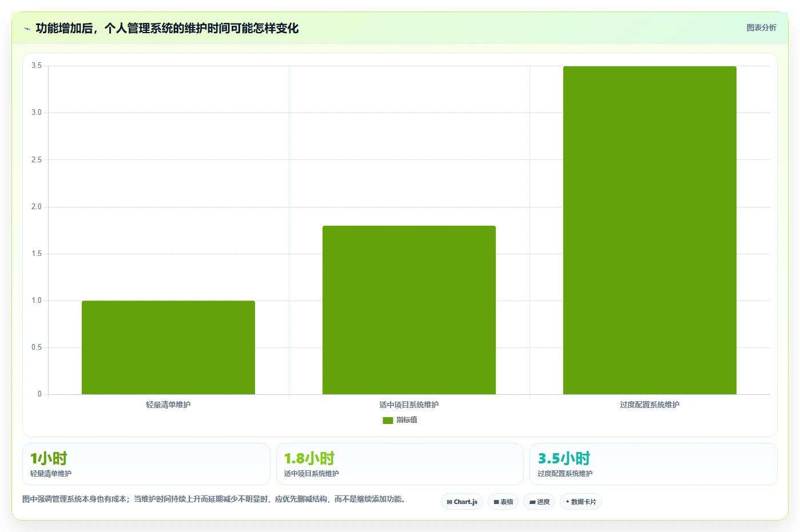Click the 轻量清单维护 x-axis label

(168, 405)
